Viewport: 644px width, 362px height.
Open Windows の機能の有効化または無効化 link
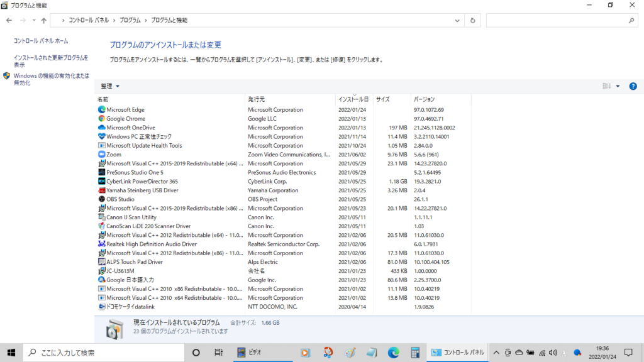(51, 79)
